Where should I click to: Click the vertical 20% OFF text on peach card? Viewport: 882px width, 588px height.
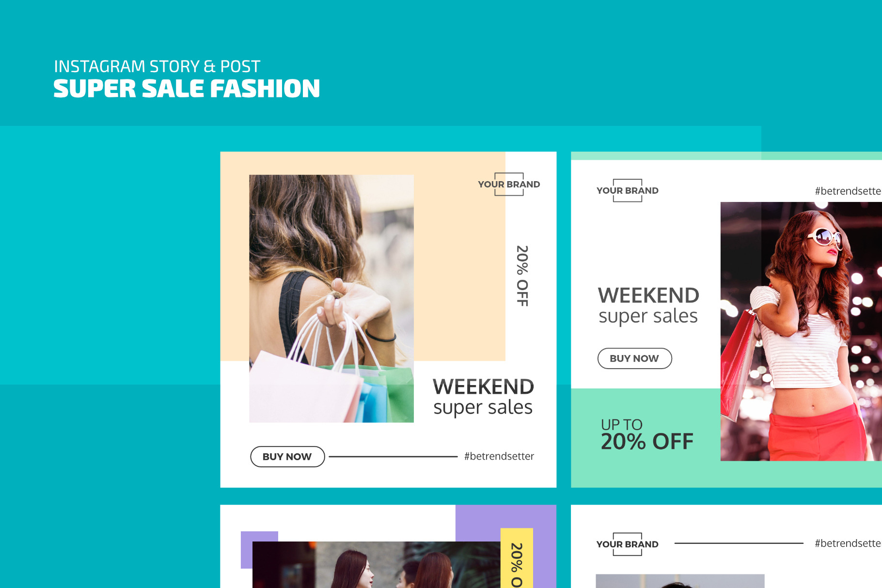coord(522,276)
